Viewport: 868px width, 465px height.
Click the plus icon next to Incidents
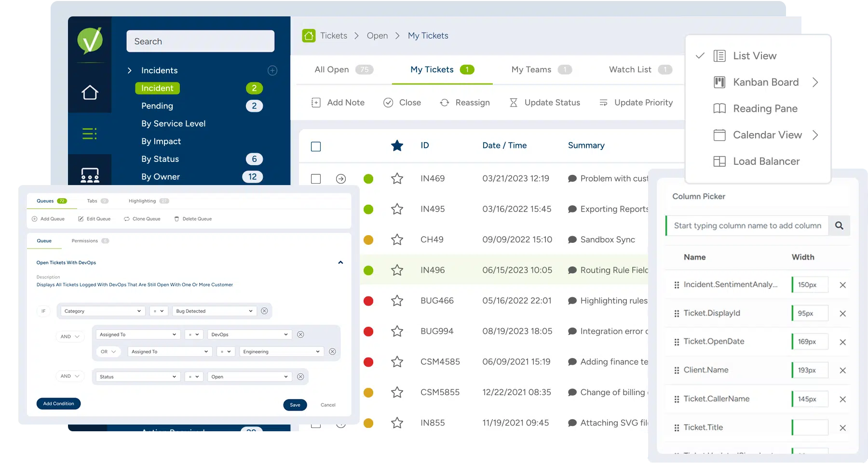click(x=272, y=70)
